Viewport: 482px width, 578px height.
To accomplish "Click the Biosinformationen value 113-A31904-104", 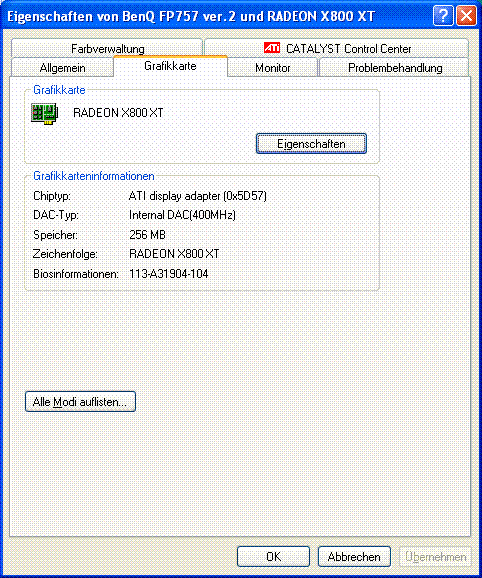I will click(x=168, y=274).
